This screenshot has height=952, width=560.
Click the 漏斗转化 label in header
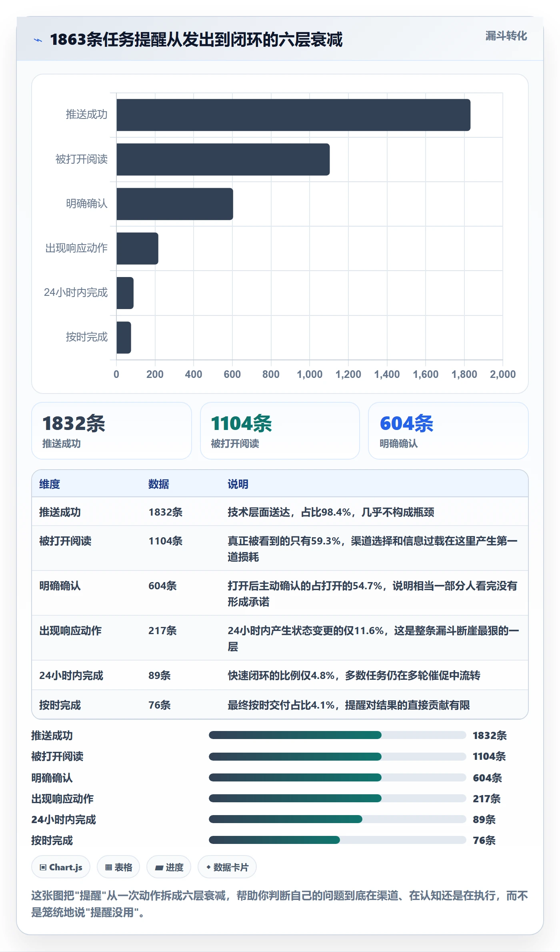[x=506, y=36]
